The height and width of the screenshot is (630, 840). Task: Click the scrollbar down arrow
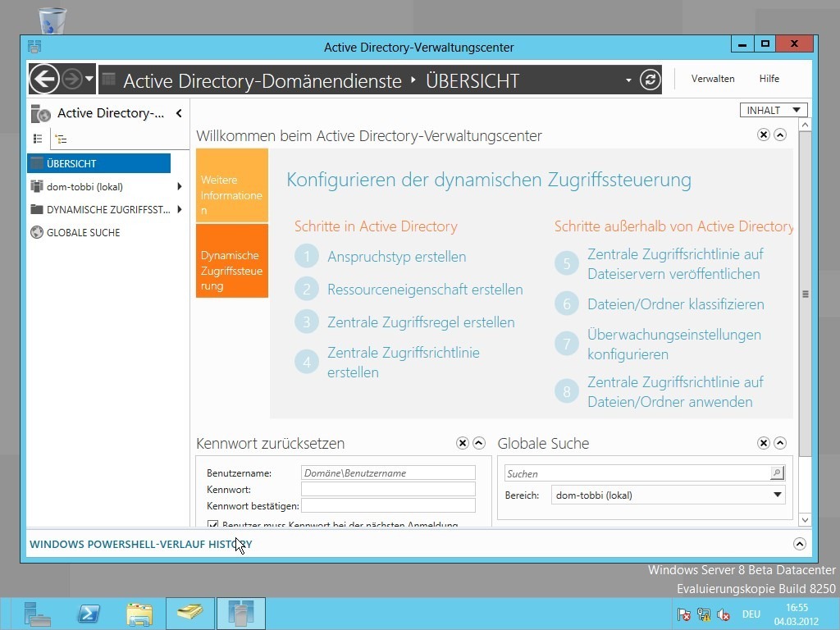coord(806,519)
